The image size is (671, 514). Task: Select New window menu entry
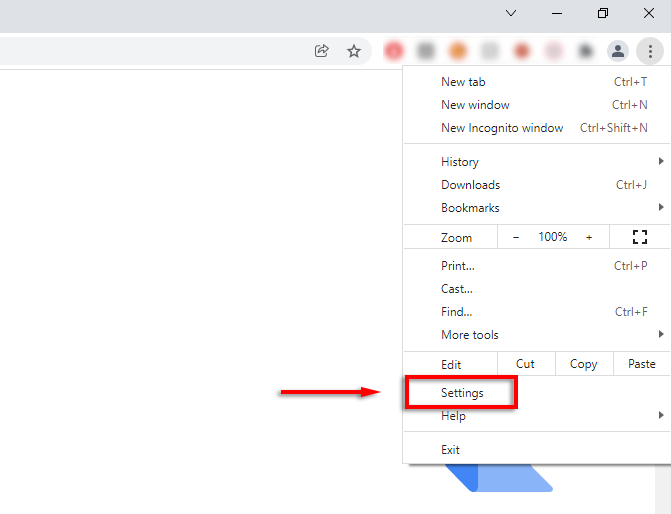[537, 105]
